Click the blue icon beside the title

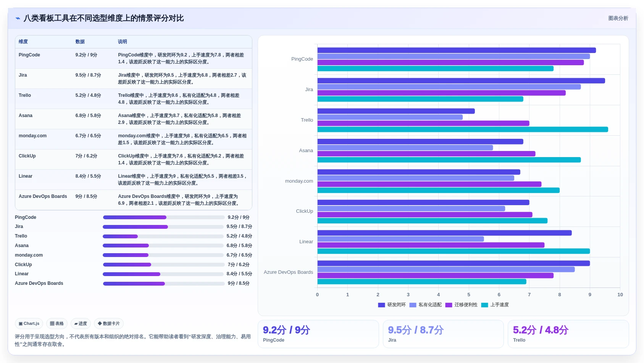pyautogui.click(x=18, y=18)
